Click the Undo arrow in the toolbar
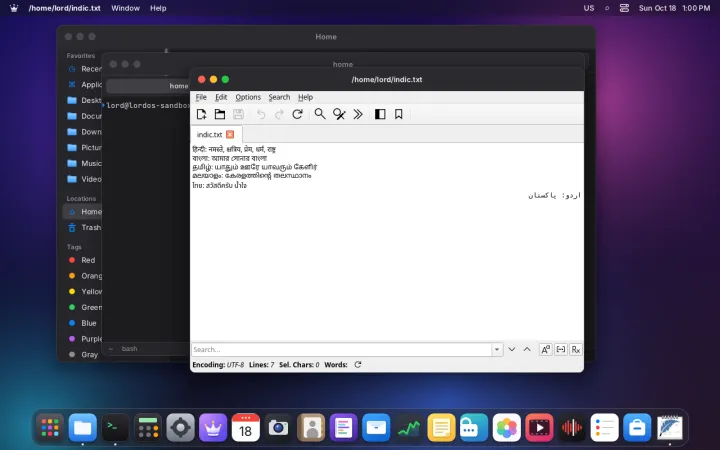The image size is (720, 450). 261,114
